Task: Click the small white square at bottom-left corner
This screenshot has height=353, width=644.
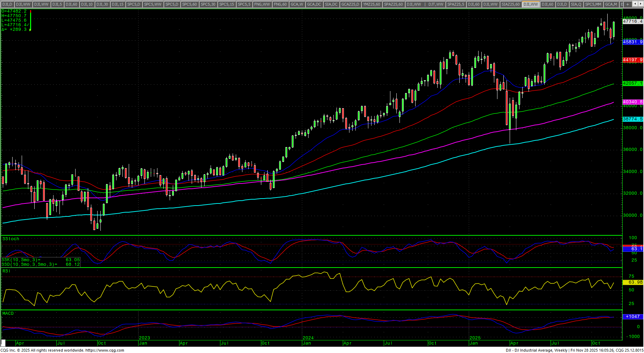Action: point(3,343)
